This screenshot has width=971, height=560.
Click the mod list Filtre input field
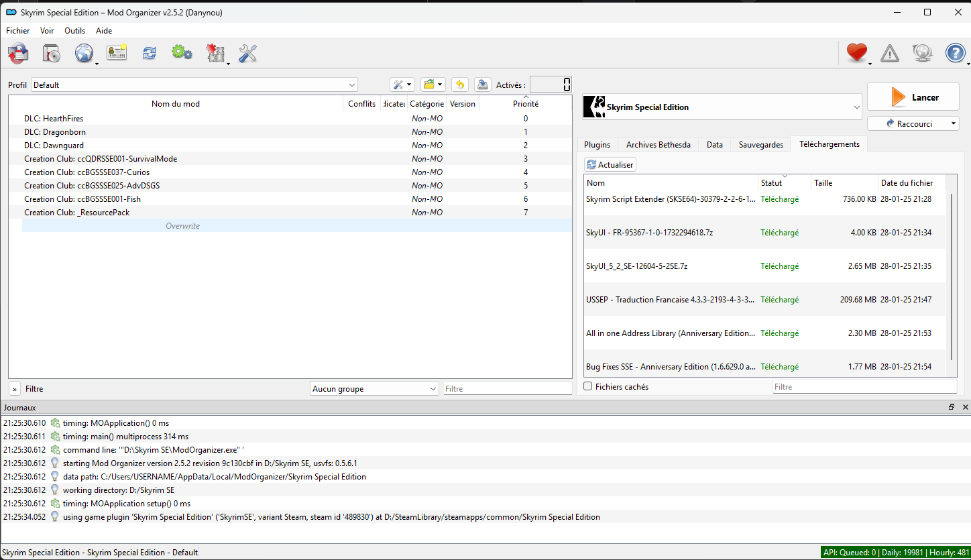[508, 389]
